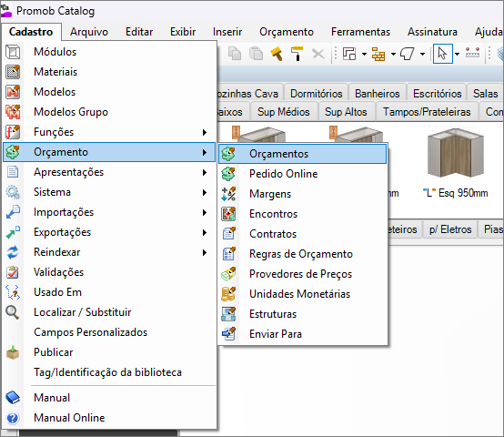Select Campos Personalizados menu entry
Screen dimensions: 504x437
pos(109,332)
